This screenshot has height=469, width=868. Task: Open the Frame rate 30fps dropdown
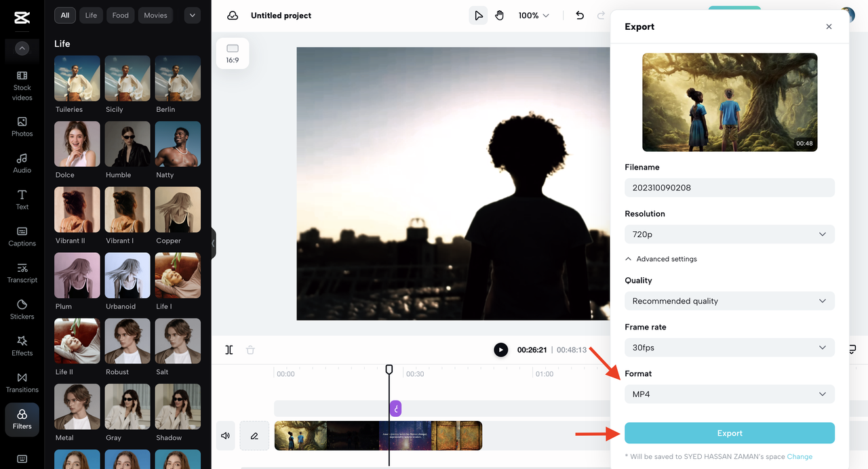(x=729, y=348)
